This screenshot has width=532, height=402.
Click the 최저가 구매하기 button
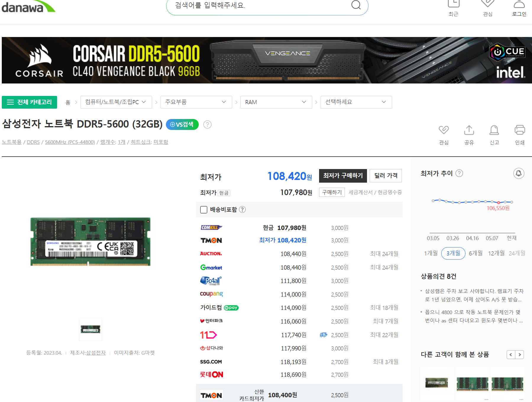[x=343, y=176]
